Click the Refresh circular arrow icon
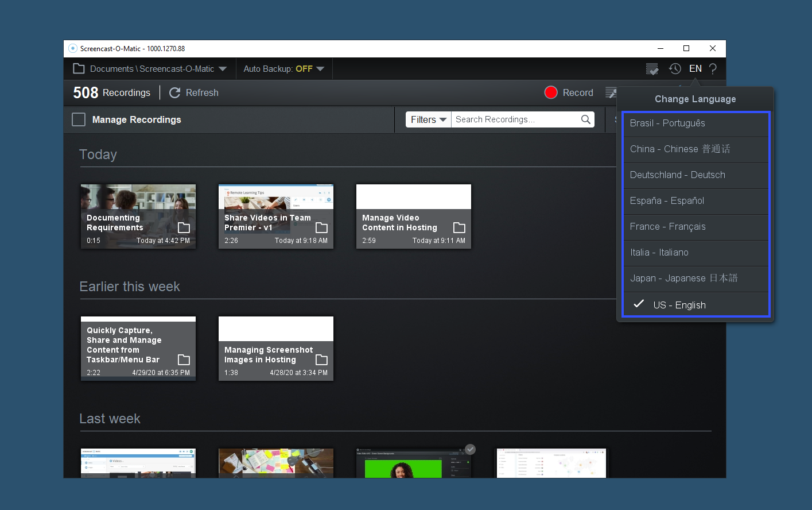 coord(175,92)
